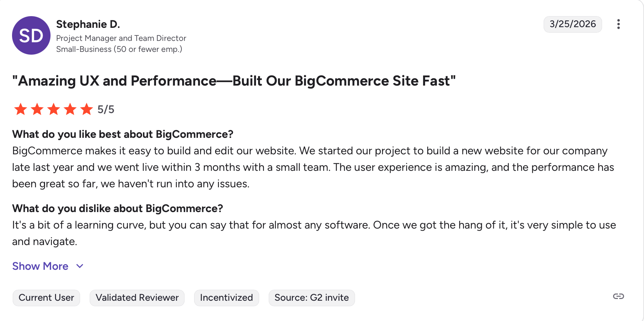Copy the review permalink via link icon
The width and height of the screenshot is (644, 321).
[x=618, y=296]
